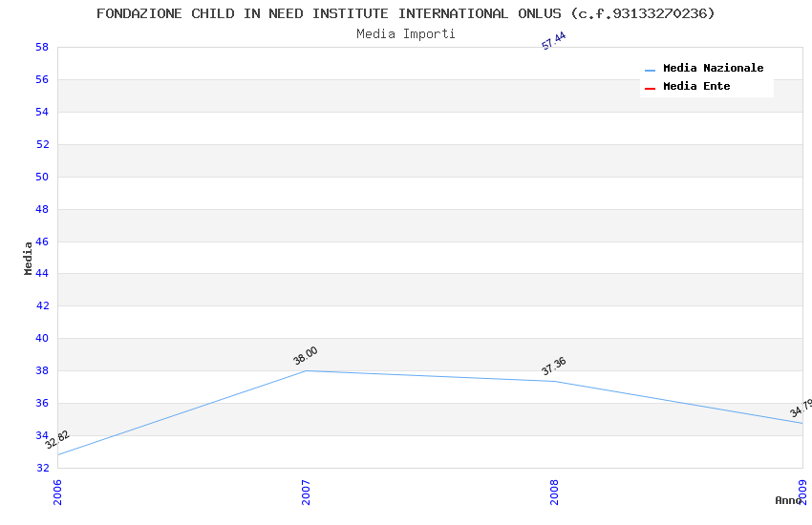Select the 2006 year label on x-axis
The width and height of the screenshot is (812, 525).
click(x=57, y=492)
